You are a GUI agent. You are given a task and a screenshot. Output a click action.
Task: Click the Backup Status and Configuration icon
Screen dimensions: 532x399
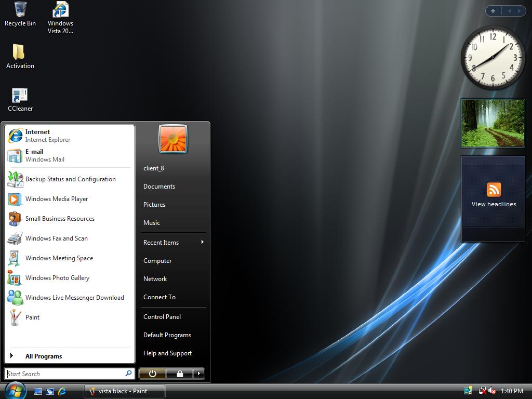click(15, 179)
